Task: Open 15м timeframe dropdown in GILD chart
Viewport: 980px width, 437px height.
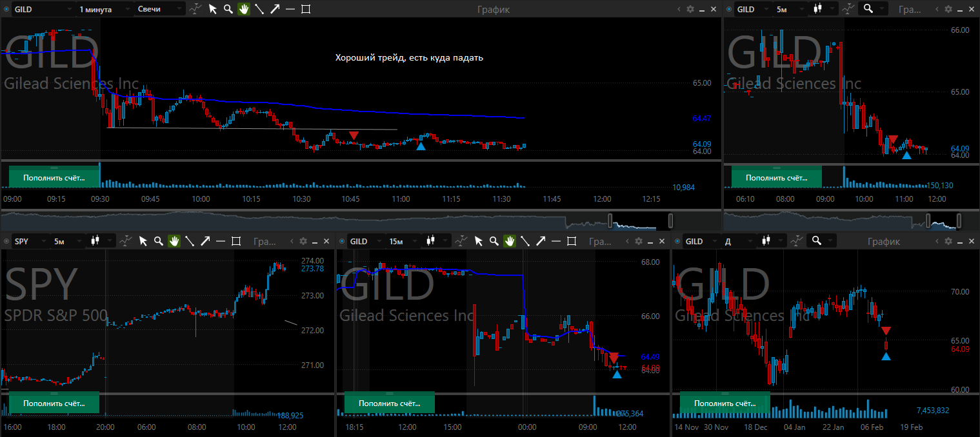Action: click(x=402, y=241)
